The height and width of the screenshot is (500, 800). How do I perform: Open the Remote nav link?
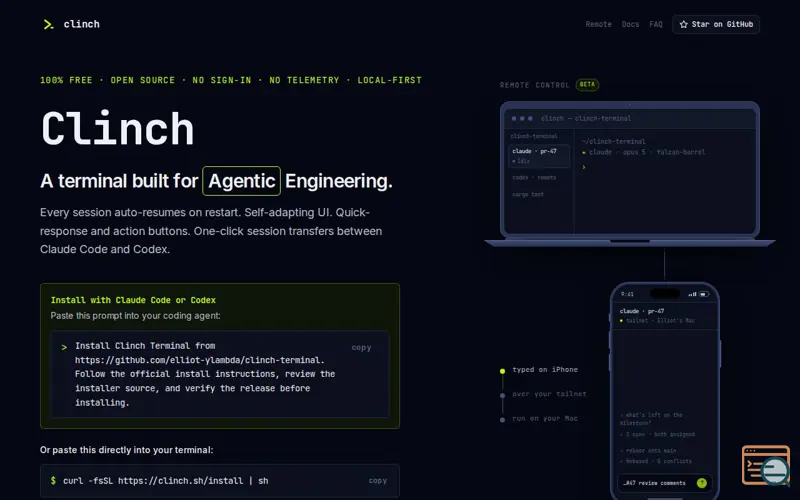598,24
